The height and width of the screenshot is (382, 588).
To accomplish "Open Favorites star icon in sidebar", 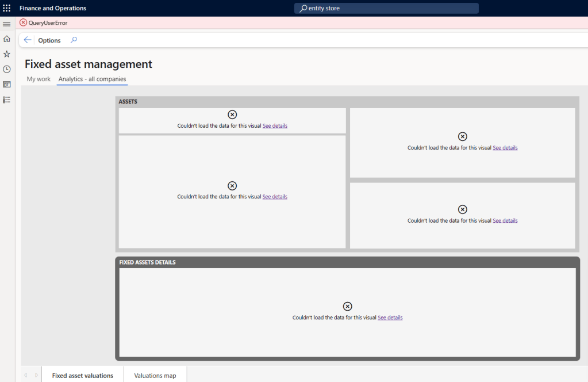I will coord(7,54).
